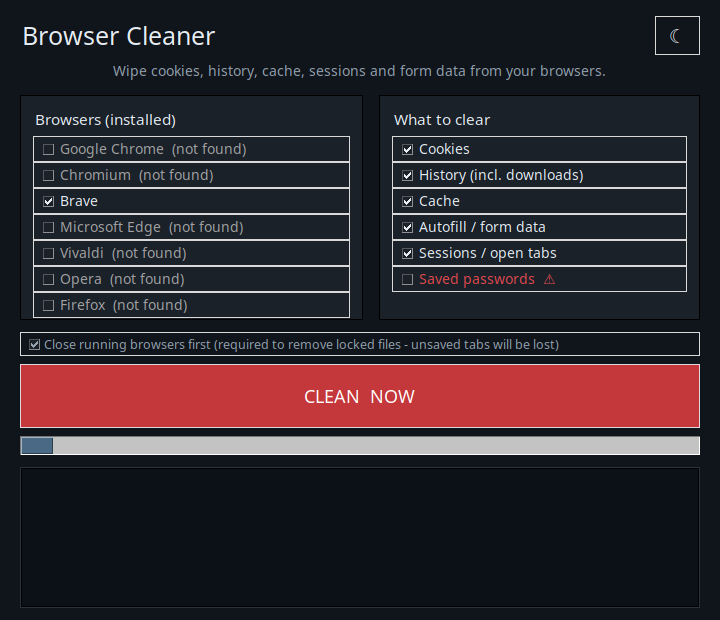Click the Saved passwords warning icon
Screen dimensions: 720x620
point(549,279)
